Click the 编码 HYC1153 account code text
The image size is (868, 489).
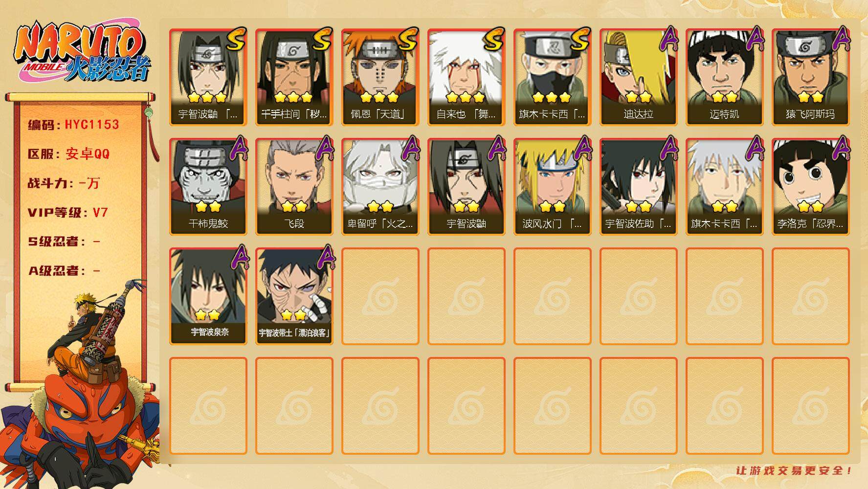(73, 125)
